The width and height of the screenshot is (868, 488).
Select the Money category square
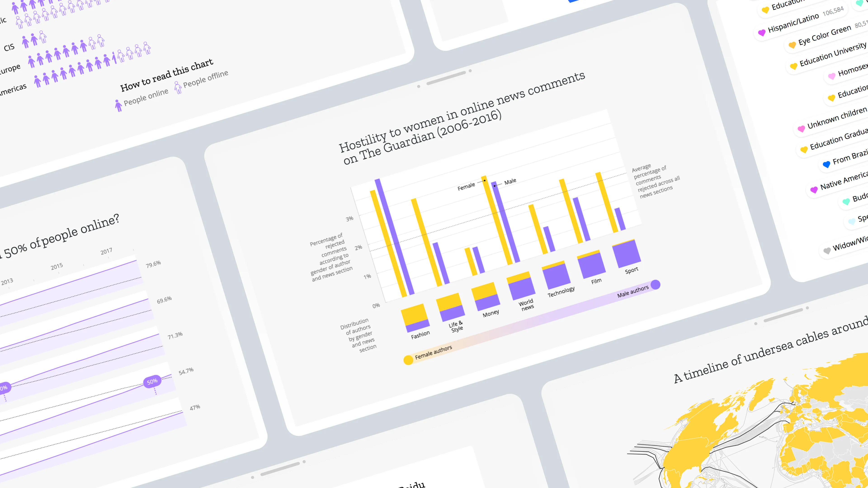(485, 296)
